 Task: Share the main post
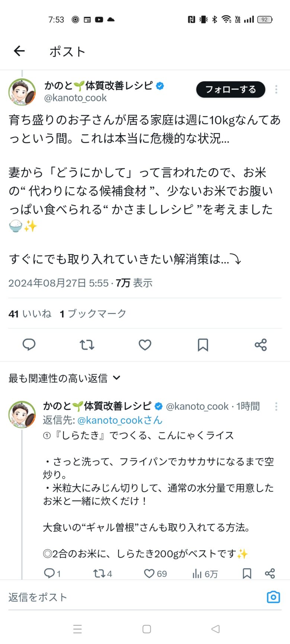(x=261, y=344)
